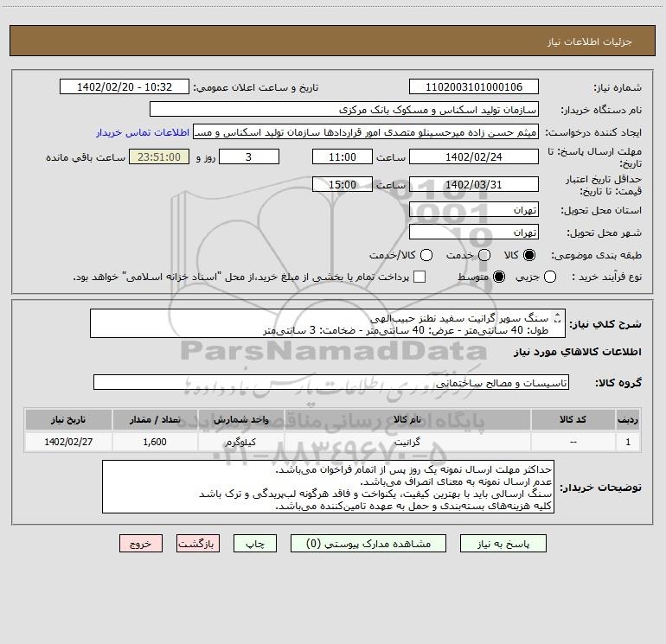Click the goods group تاسیسات و مصالح ساختمانی field
The image size is (666, 644).
[x=331, y=382]
